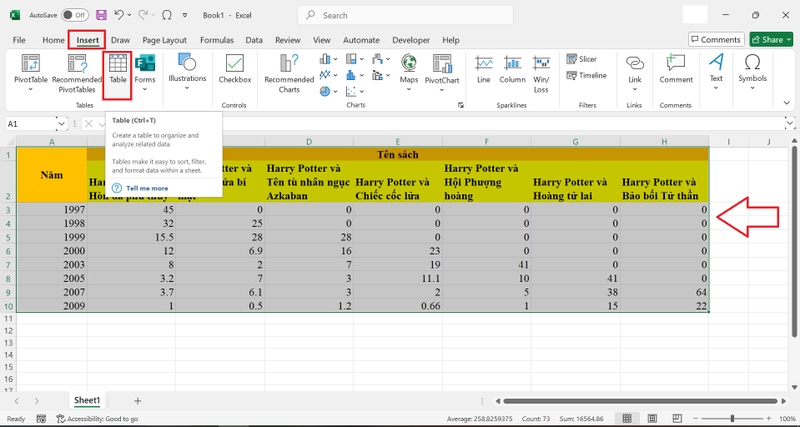The height and width of the screenshot is (427, 800).
Task: Switch to Normal view
Action: 627,419
